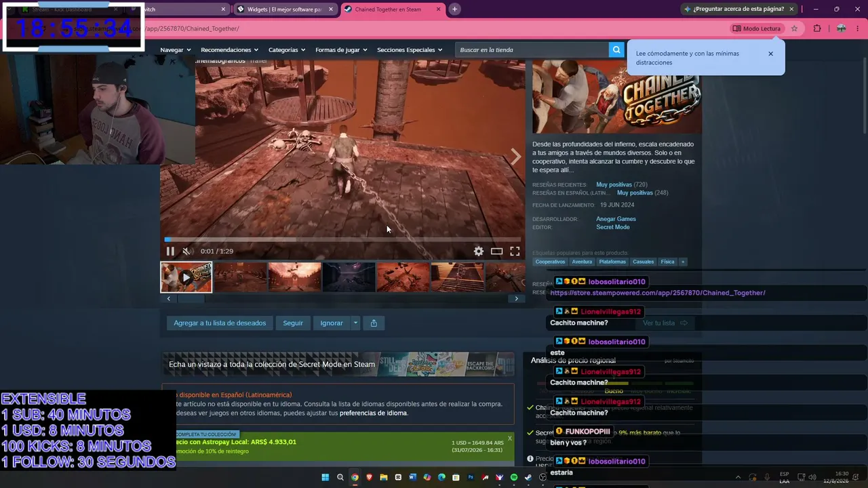Unmute the trailer audio
Viewport: 868px width, 488px height.
(x=186, y=251)
